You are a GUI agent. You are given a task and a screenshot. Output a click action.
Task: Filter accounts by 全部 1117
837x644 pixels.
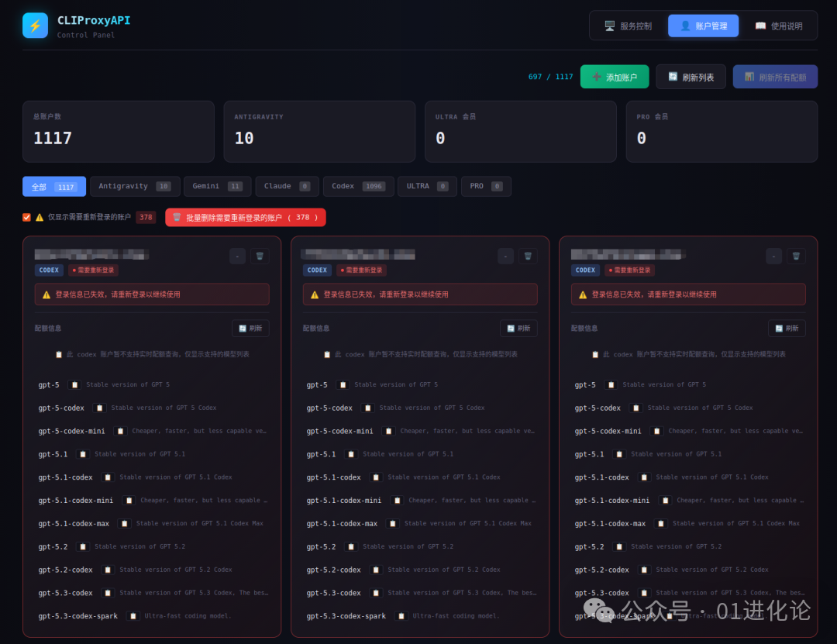[54, 187]
